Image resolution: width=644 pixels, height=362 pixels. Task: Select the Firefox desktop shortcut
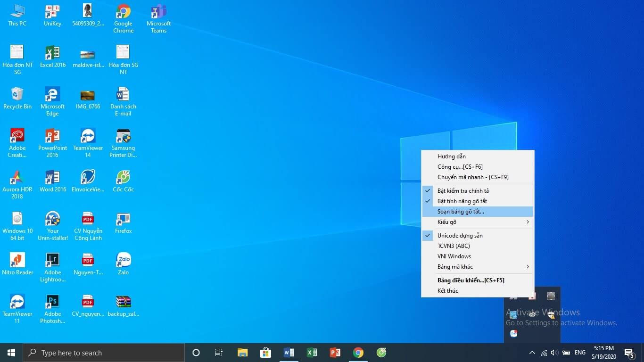tap(123, 223)
